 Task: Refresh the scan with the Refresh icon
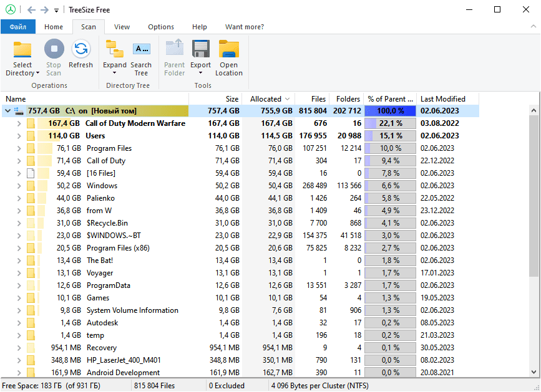81,49
